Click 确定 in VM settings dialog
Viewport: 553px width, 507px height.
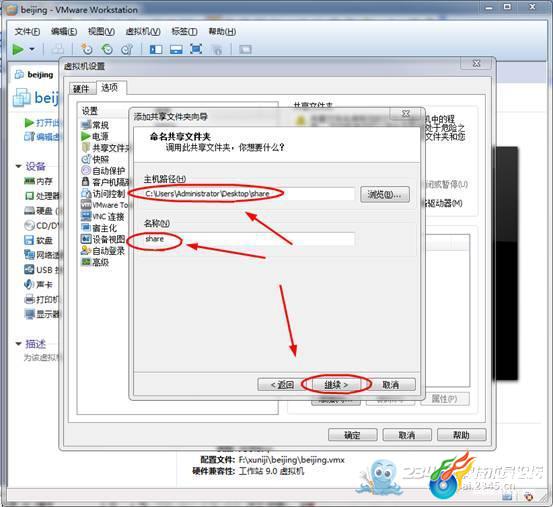pos(352,435)
